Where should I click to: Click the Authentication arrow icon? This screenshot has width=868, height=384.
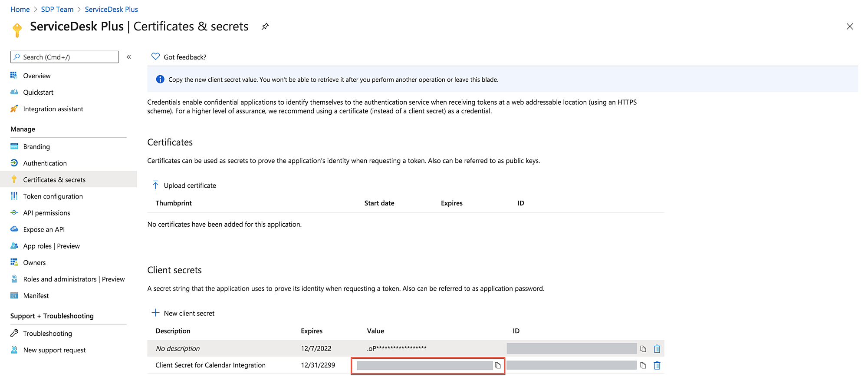pos(14,162)
